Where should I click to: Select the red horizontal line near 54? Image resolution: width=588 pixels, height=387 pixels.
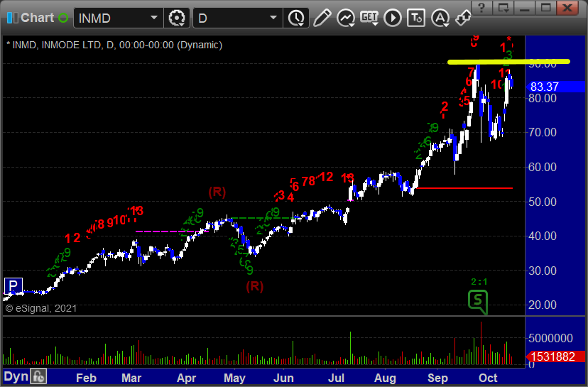[x=464, y=188]
